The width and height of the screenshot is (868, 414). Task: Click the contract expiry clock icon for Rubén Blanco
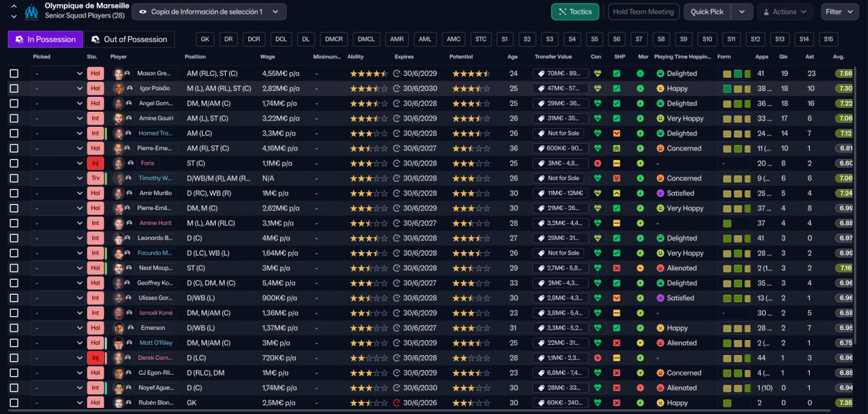[397, 403]
